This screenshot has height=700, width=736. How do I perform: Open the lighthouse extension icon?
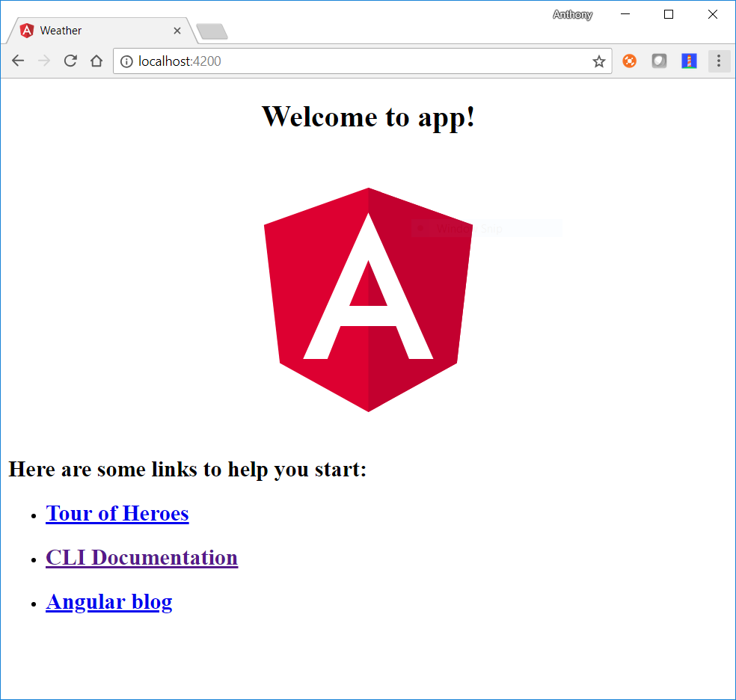click(x=689, y=61)
